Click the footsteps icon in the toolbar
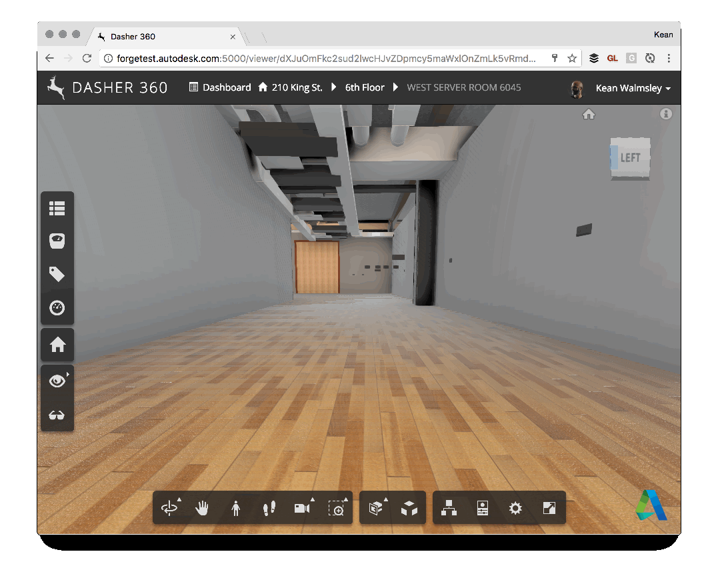This screenshot has width=718, height=588. tap(269, 509)
